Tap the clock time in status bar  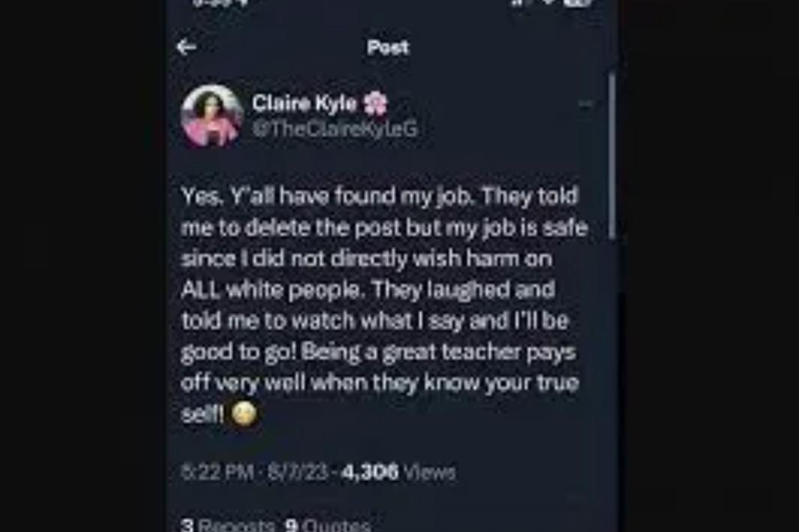click(x=213, y=2)
